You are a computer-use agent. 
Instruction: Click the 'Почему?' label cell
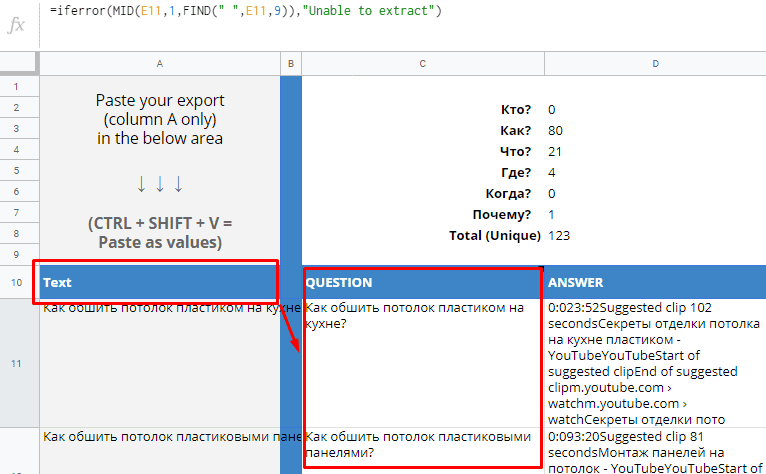click(x=502, y=215)
